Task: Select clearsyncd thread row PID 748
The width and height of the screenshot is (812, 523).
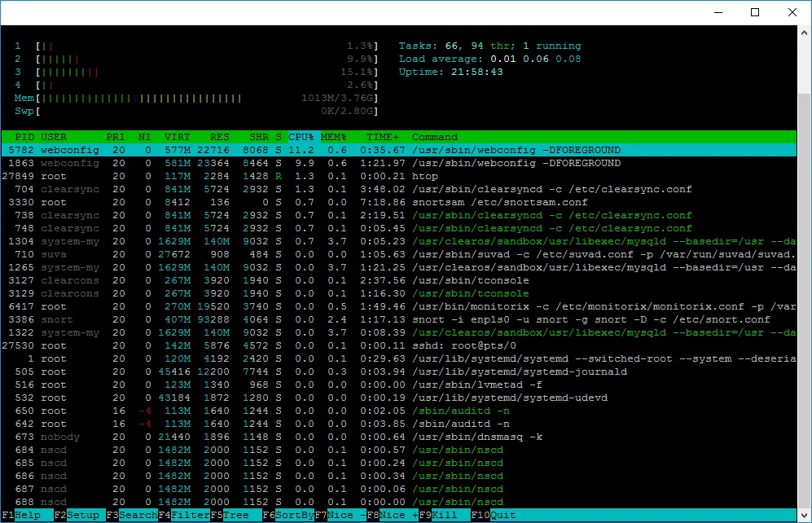Action: coord(399,228)
